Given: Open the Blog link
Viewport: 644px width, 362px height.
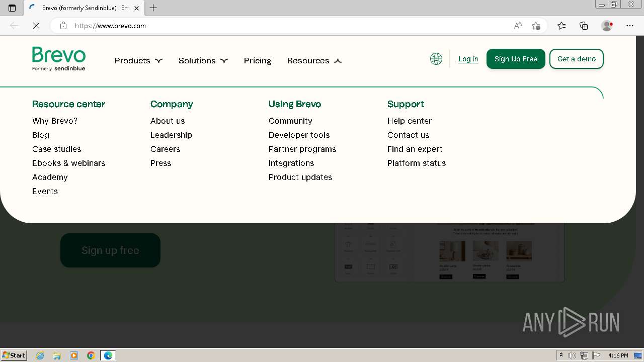Looking at the screenshot, I should coord(41,135).
